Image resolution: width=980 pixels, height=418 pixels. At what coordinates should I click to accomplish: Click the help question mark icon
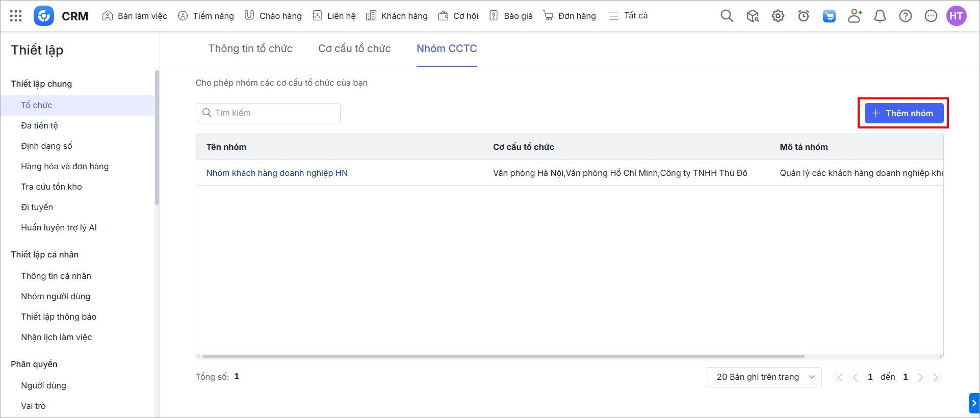905,16
